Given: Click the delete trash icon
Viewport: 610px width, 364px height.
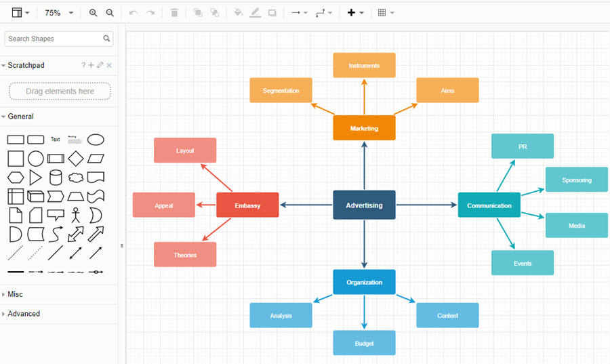Looking at the screenshot, I should 174,13.
